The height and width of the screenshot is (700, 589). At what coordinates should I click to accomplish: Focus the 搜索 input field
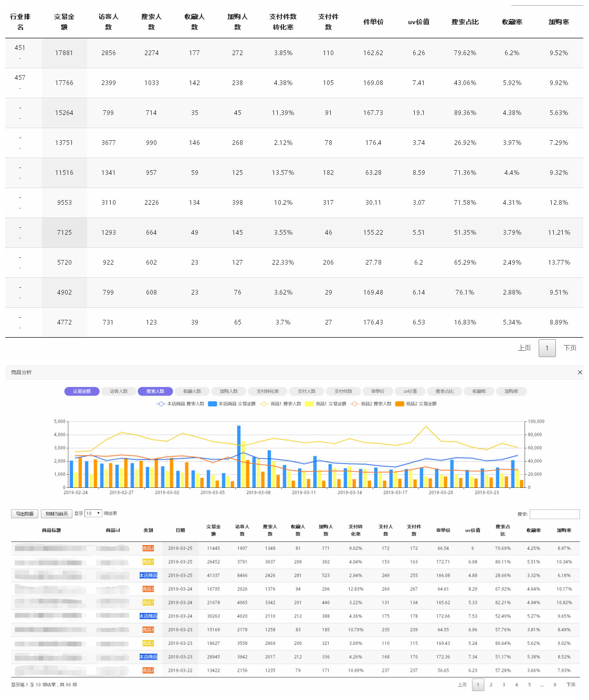tap(555, 514)
